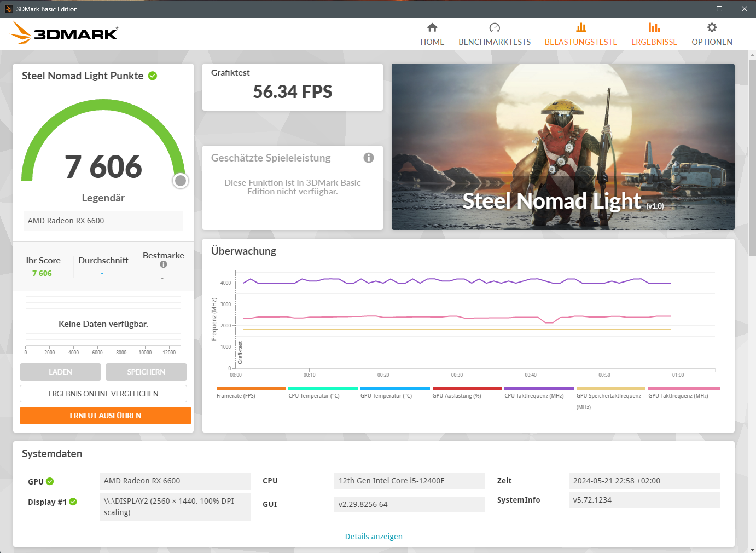756x553 pixels.
Task: Click the scrollbar up arrow
Action: tap(752, 55)
